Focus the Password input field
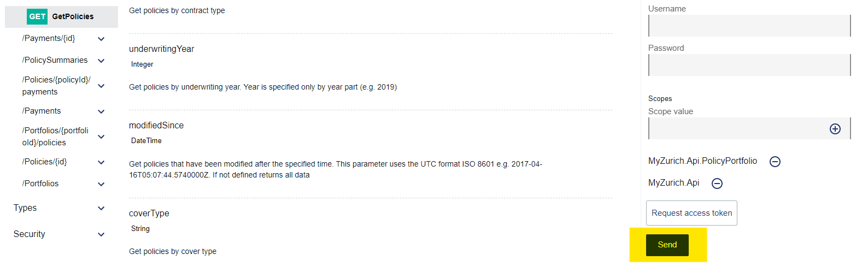This screenshot has width=868, height=272. pyautogui.click(x=749, y=65)
